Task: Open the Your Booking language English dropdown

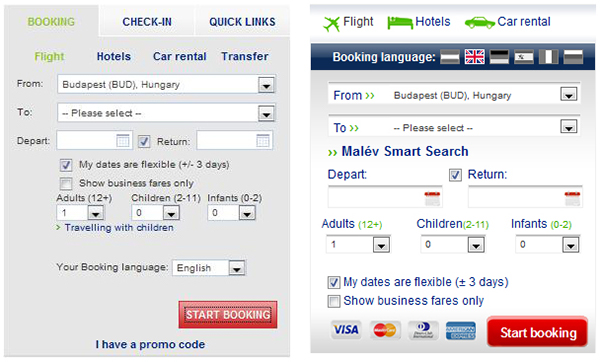Action: tap(236, 269)
